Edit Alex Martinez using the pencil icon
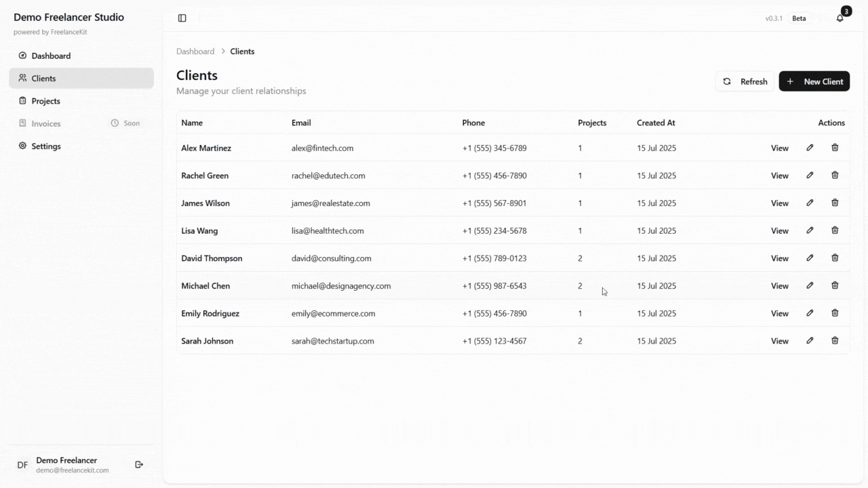 810,147
